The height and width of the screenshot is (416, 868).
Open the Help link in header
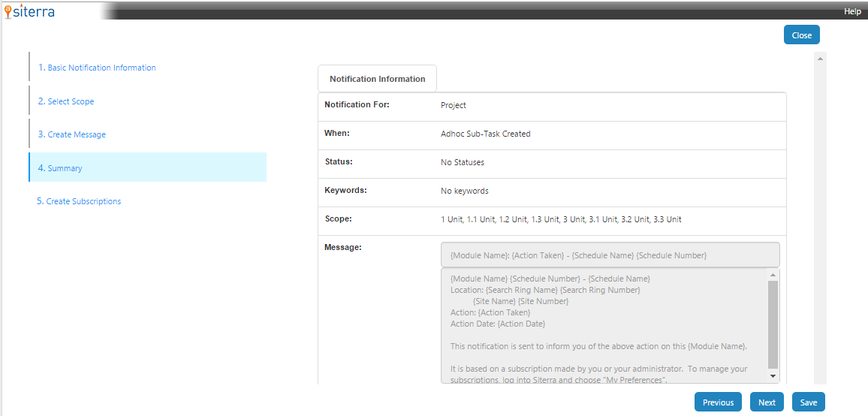click(851, 11)
